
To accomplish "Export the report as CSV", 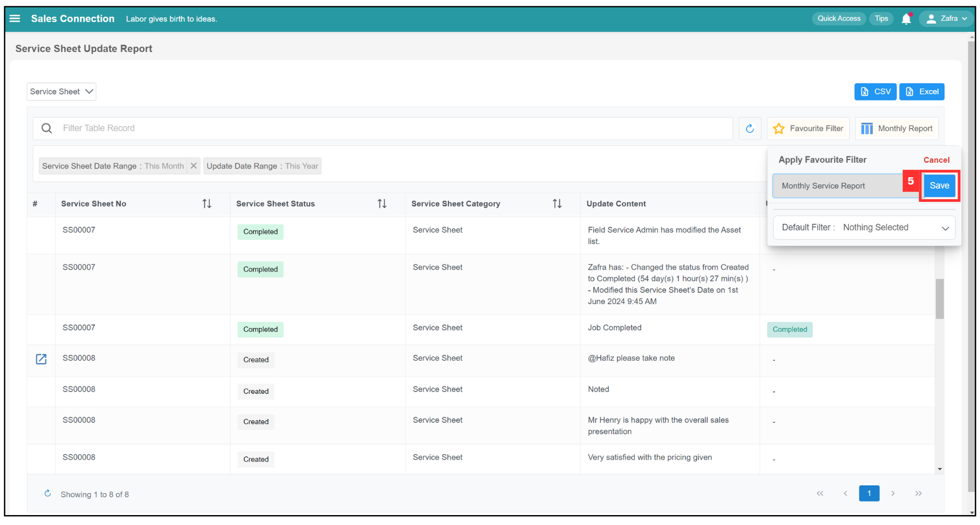I will (x=875, y=92).
